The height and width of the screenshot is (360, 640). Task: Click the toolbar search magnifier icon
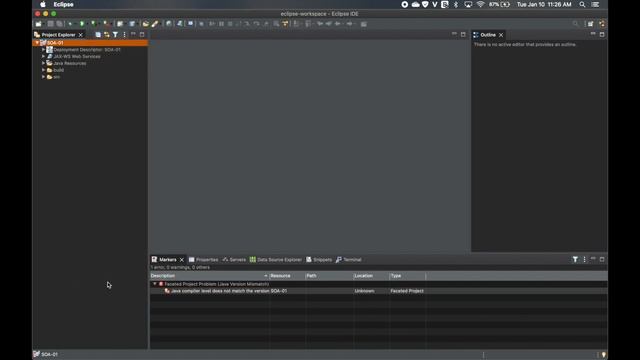point(576,24)
